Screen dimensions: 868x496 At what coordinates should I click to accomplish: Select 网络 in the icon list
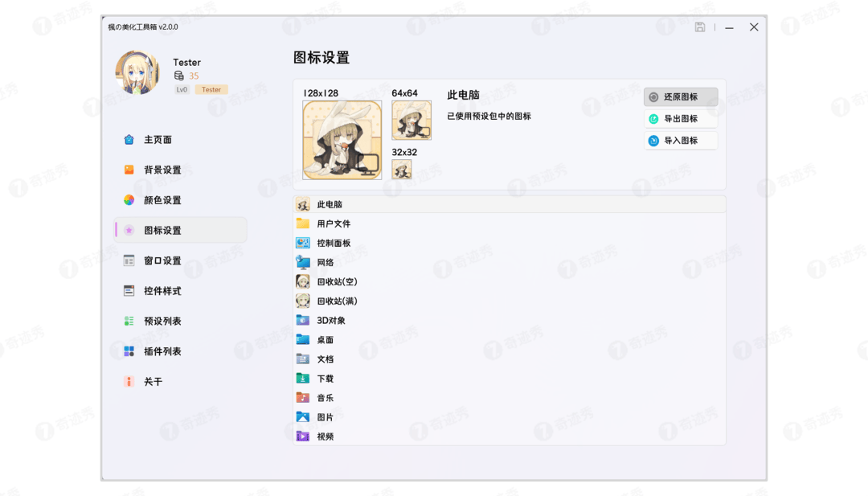click(x=510, y=262)
